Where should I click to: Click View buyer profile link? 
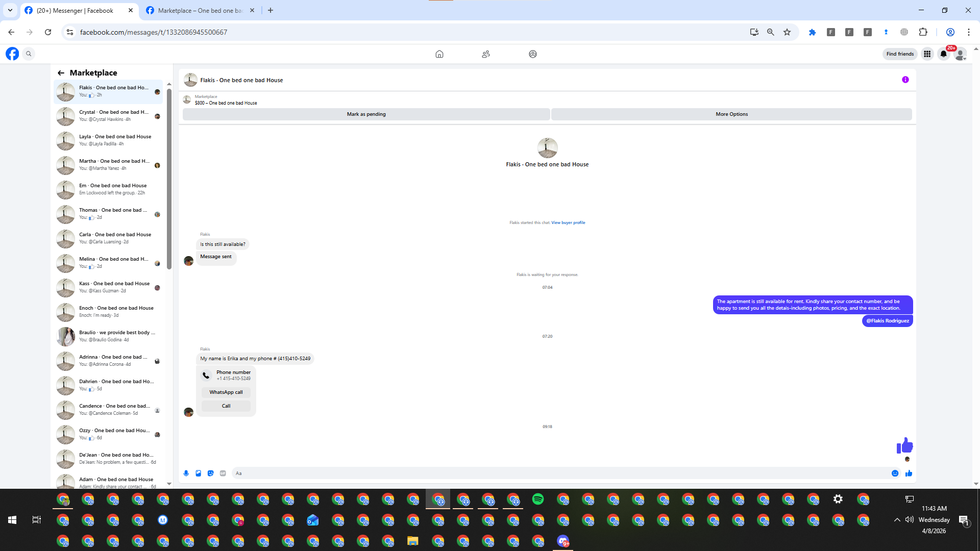pyautogui.click(x=568, y=223)
